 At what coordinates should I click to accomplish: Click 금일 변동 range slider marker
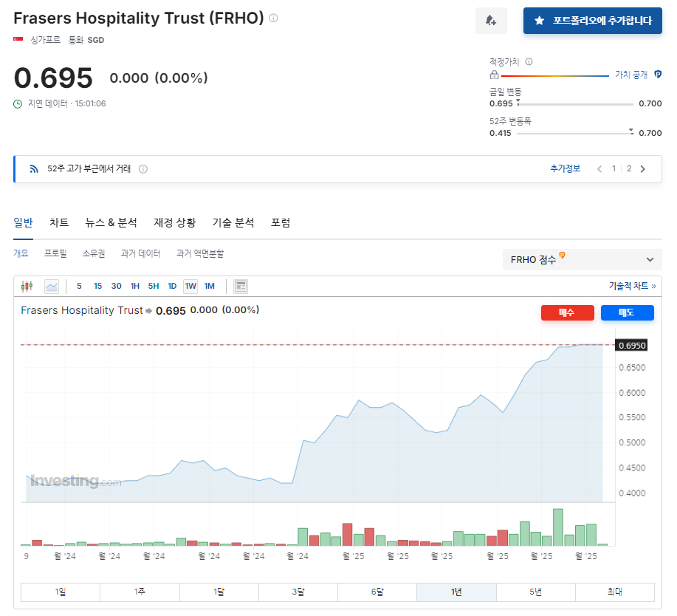[518, 103]
